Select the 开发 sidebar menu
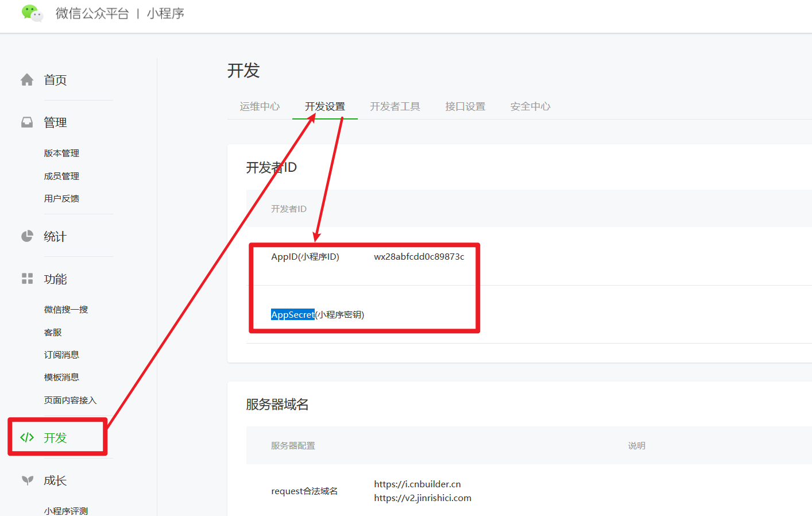The width and height of the screenshot is (812, 516). click(x=55, y=437)
